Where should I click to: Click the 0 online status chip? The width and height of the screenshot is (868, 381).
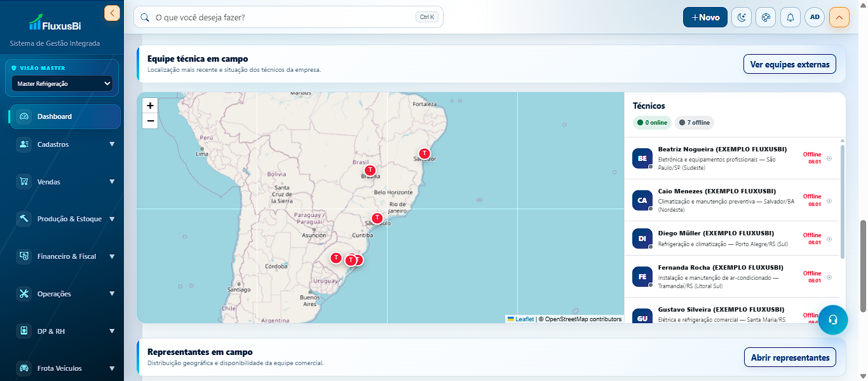point(652,123)
